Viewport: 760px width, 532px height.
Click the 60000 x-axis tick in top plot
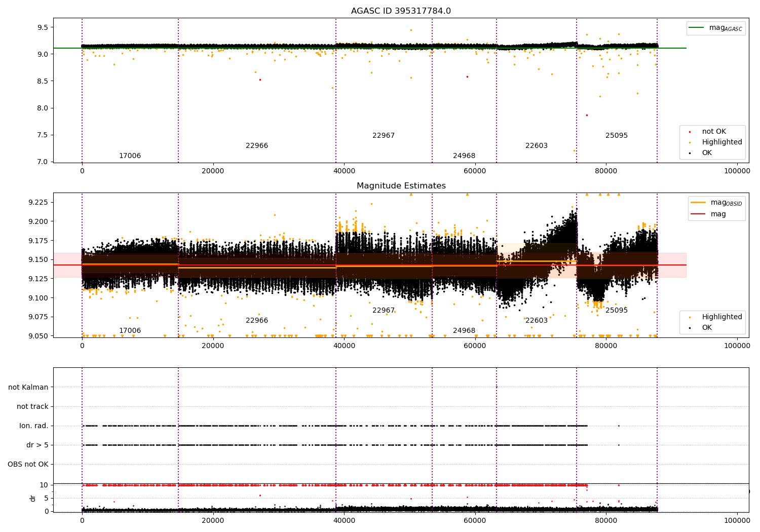pos(475,171)
